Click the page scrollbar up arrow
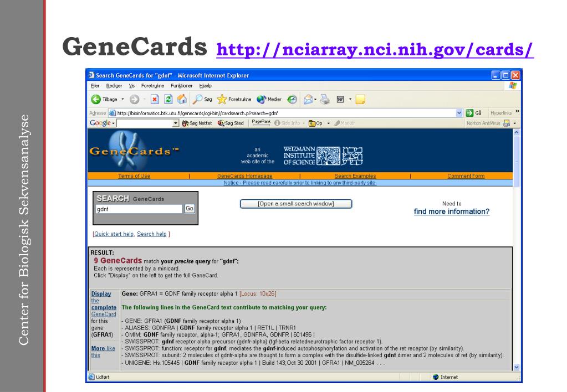Viewport: 567px width, 392px height. 517,132
